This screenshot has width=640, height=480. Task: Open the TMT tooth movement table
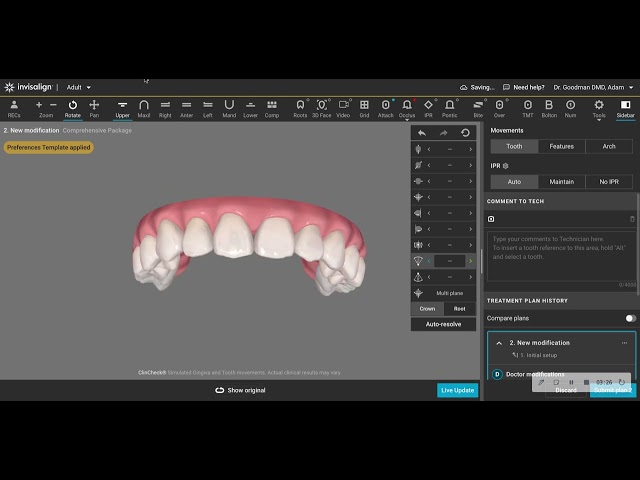click(x=528, y=109)
